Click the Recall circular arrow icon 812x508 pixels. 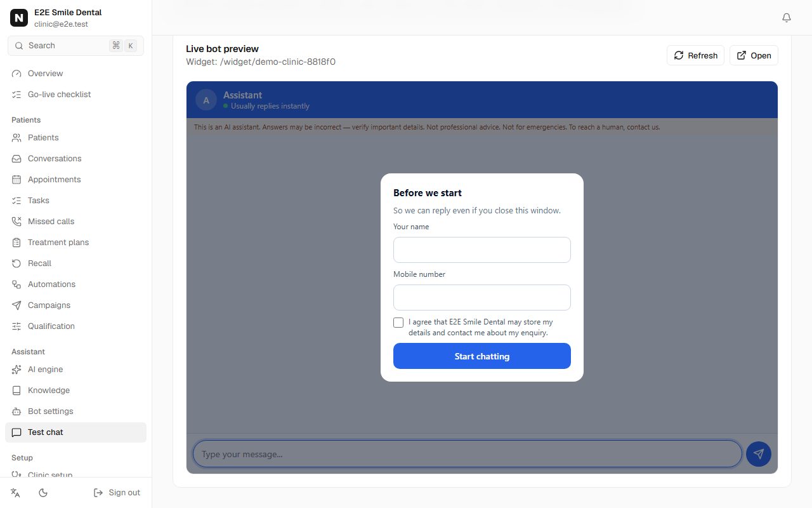point(16,264)
